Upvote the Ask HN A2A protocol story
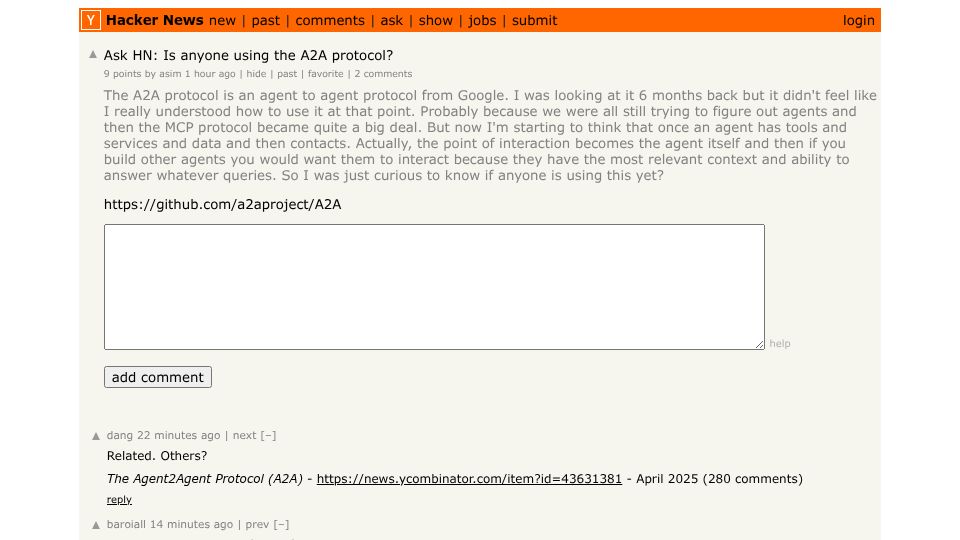The image size is (960, 540). 93,54
